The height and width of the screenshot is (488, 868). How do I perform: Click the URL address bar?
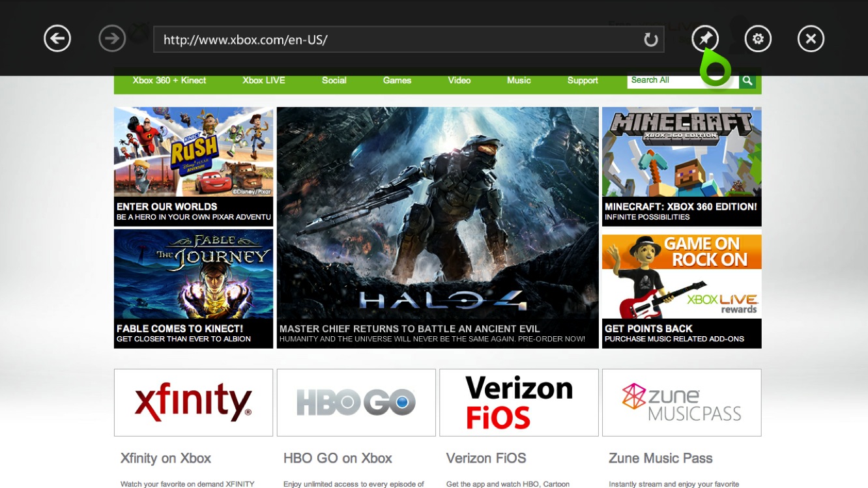tap(398, 40)
